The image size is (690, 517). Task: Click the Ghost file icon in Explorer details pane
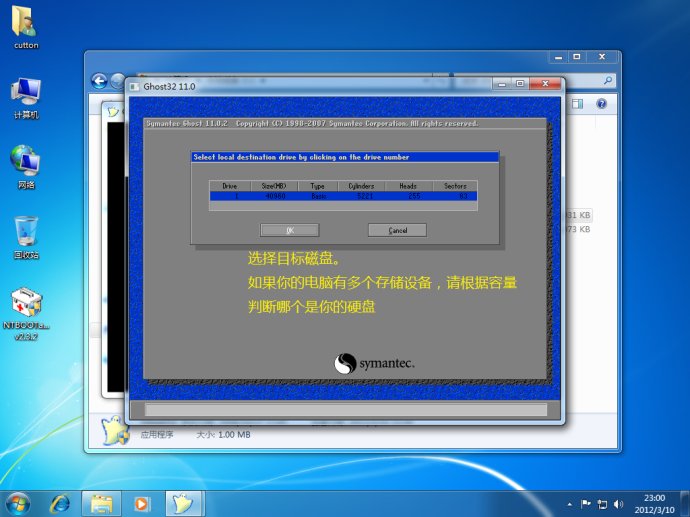pos(115,430)
